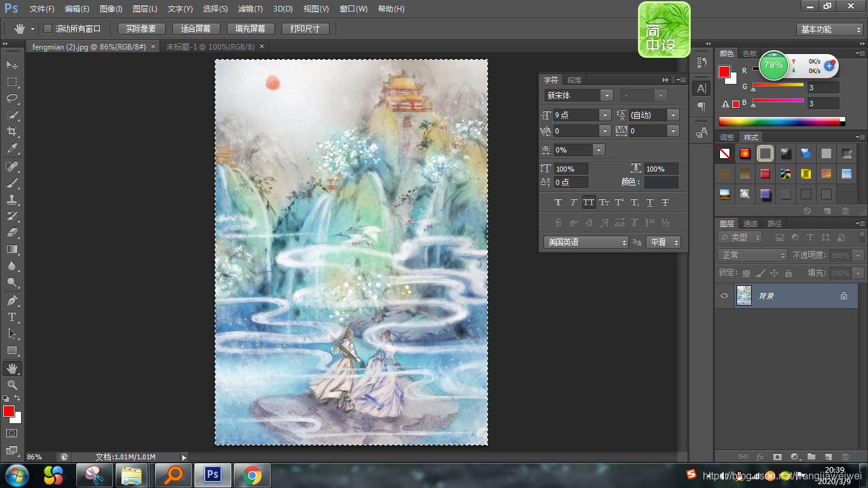Viewport: 868px width, 488px height.
Task: Click the 填充屏幕 button
Action: 250,29
